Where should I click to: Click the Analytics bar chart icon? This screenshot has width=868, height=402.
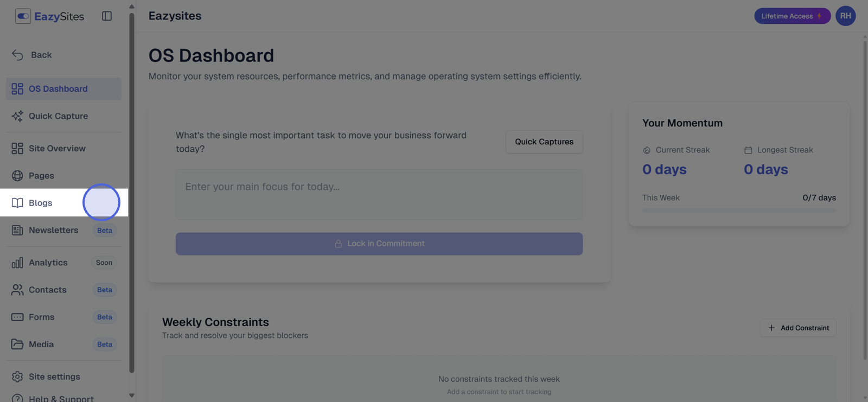tap(17, 263)
